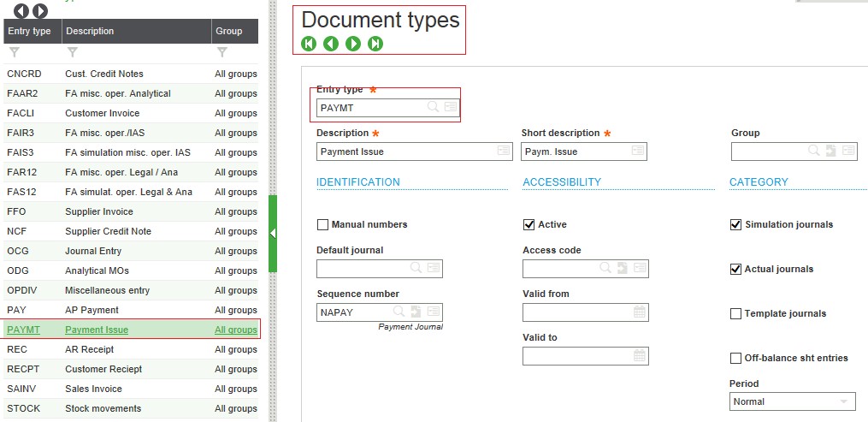The image size is (868, 422).
Task: Enable Off-balance sht entries checkbox
Action: coord(735,358)
